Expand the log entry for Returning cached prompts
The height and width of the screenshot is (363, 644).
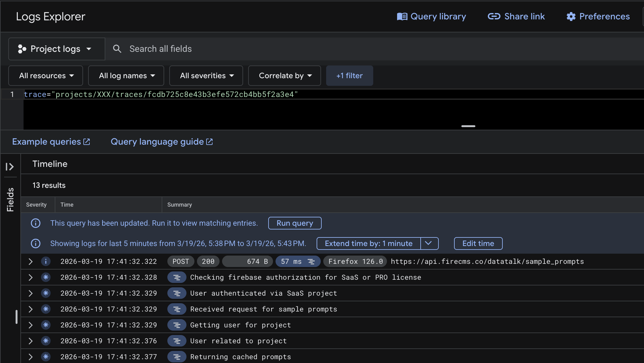(x=30, y=357)
